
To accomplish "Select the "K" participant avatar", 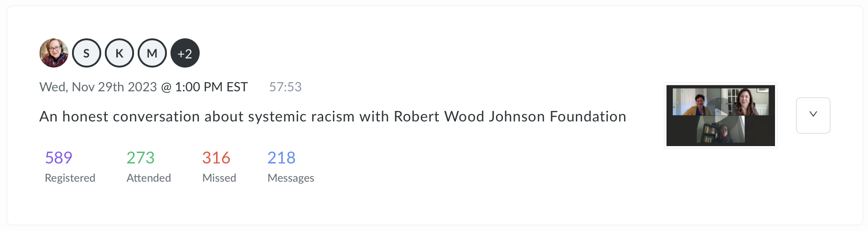I will pyautogui.click(x=119, y=53).
